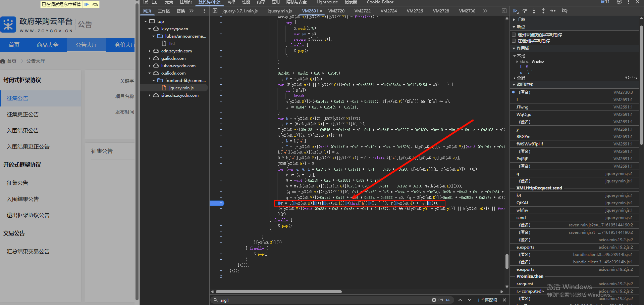This screenshot has width=644, height=305.
Task: Resume execution from the paused overlay banner
Action: click(x=87, y=4)
